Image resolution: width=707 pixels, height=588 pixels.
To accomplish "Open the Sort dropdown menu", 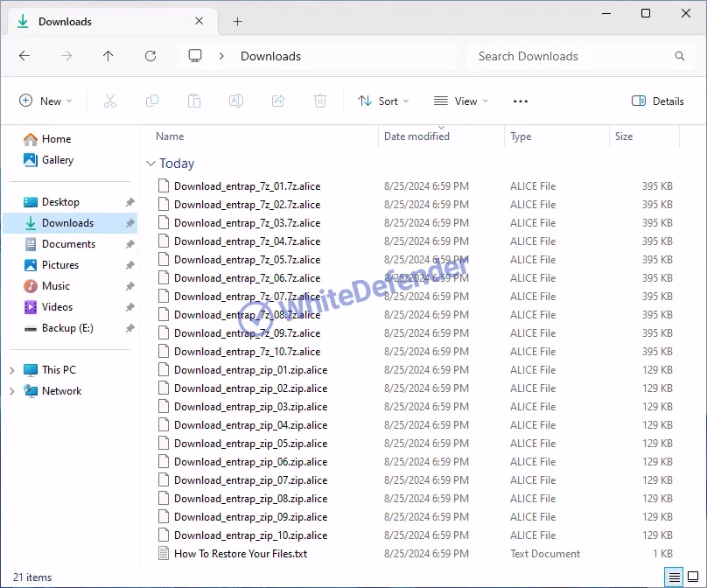I will coord(383,101).
